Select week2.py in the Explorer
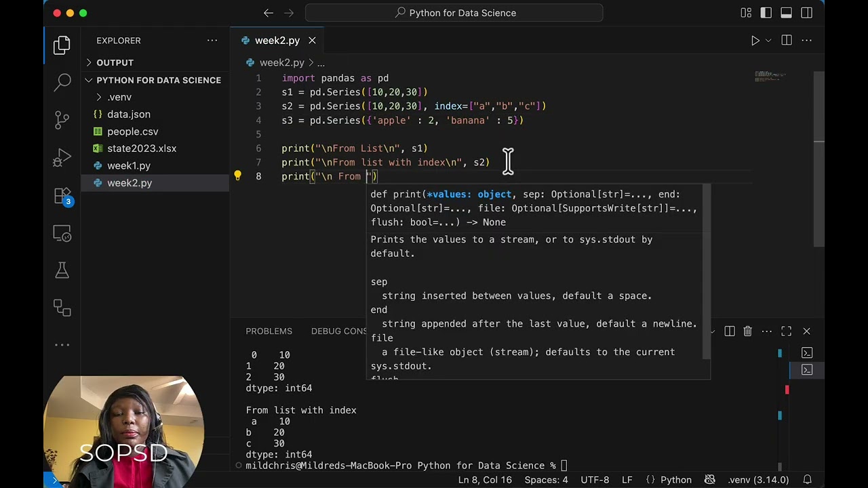 coord(155,183)
